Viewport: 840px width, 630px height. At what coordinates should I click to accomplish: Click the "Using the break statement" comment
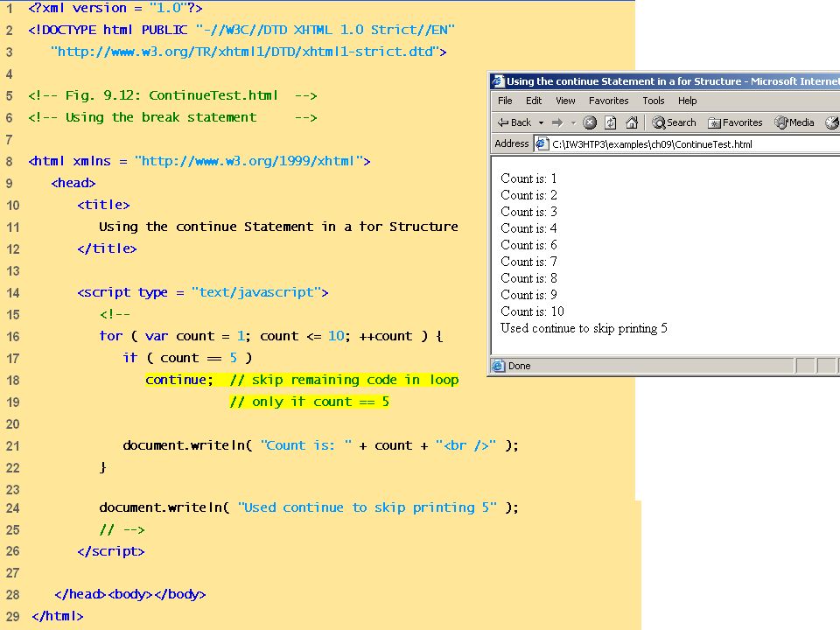point(172,117)
